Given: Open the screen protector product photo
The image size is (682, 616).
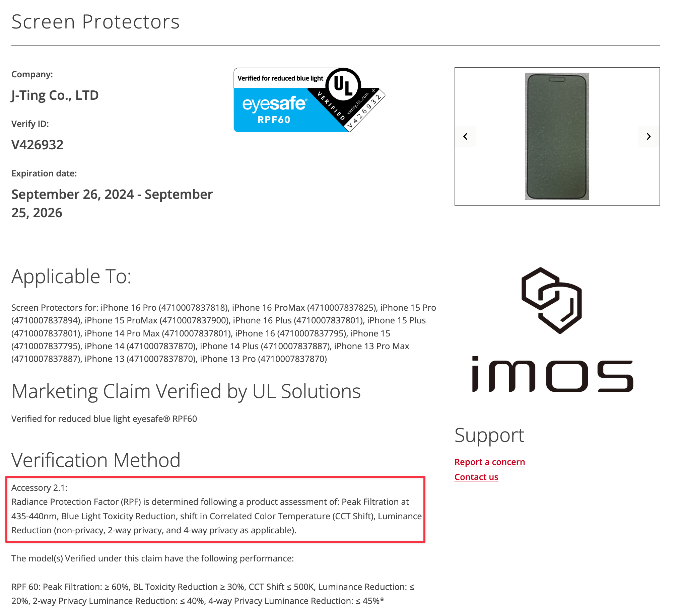Looking at the screenshot, I should (557, 137).
